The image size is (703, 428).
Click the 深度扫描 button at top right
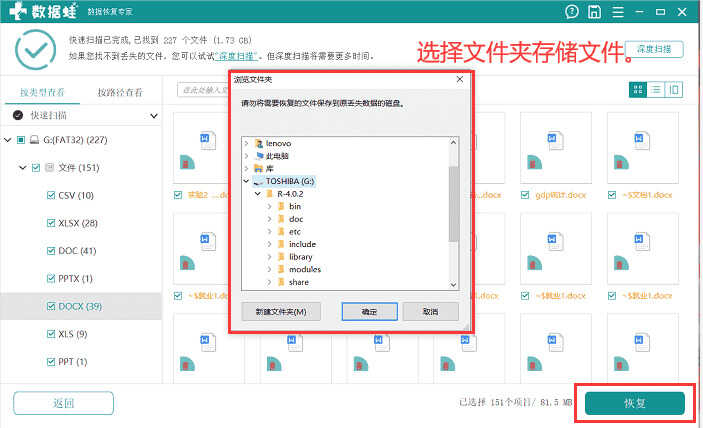click(654, 49)
